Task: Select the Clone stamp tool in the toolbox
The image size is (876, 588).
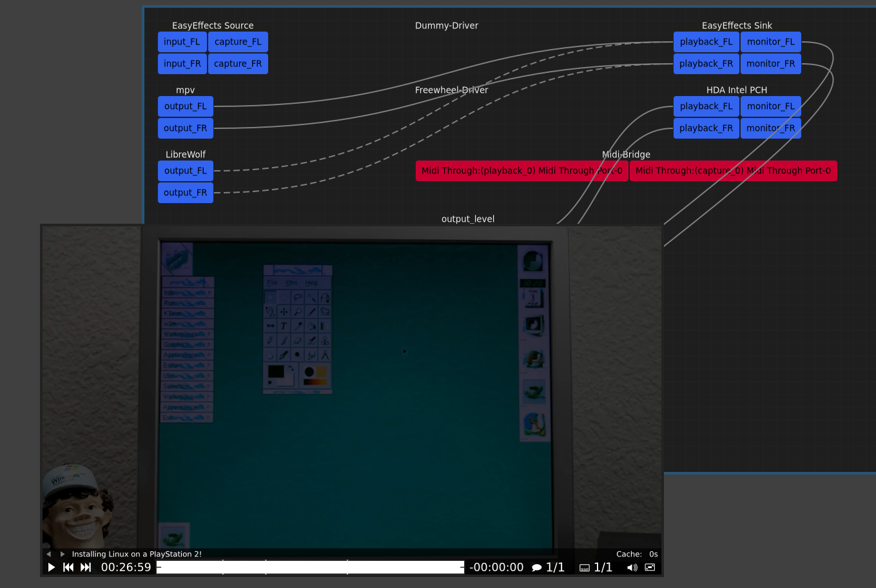Action: [325, 340]
